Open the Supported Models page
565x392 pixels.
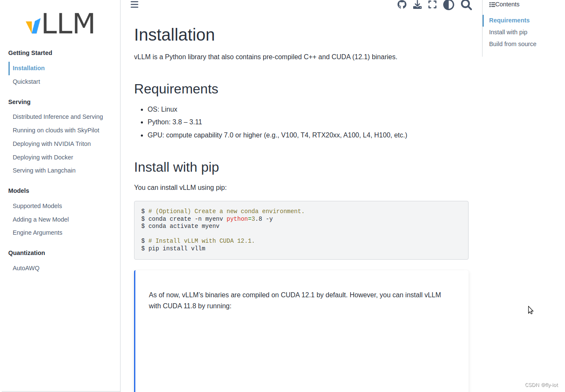pos(37,206)
